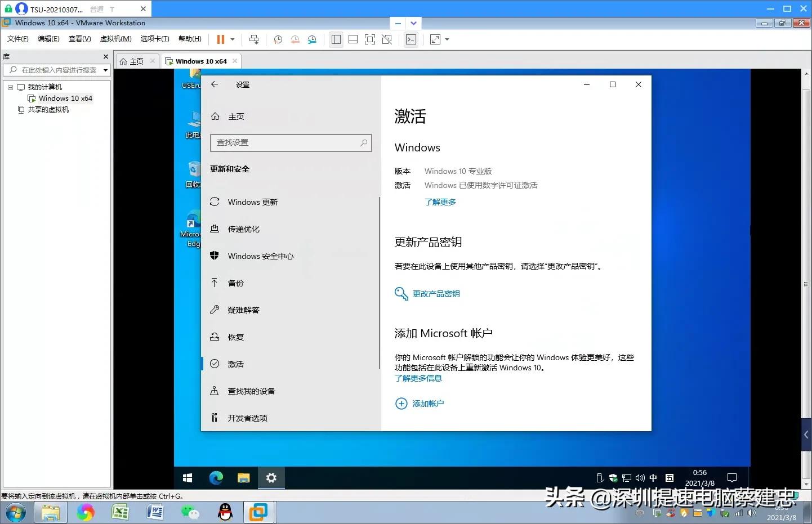
Task: Toggle the VM library panel visibility
Action: (x=336, y=39)
